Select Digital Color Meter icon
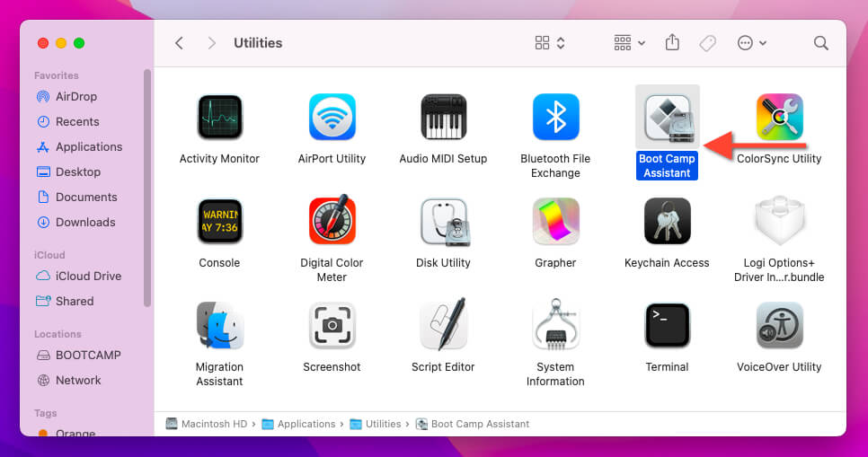This screenshot has height=457, width=868. tap(332, 220)
